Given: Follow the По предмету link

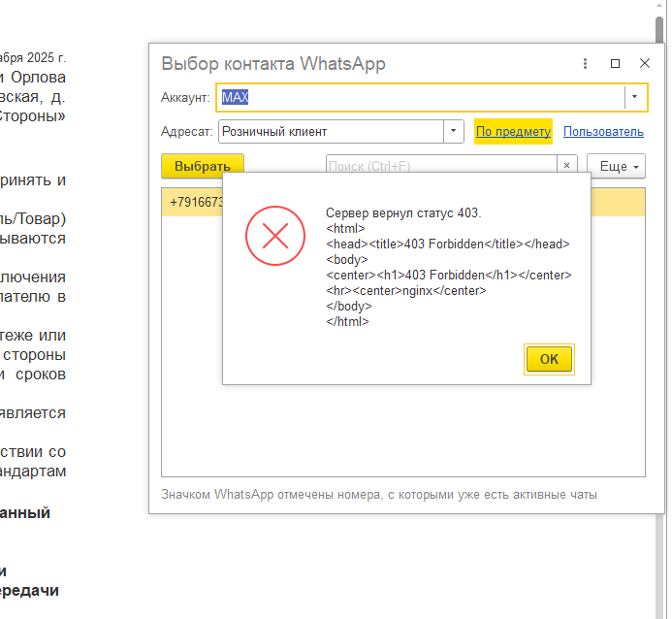Looking at the screenshot, I should pyautogui.click(x=513, y=132).
